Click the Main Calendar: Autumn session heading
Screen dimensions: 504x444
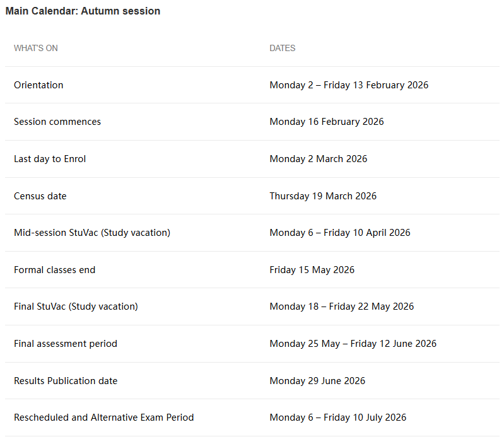pyautogui.click(x=83, y=11)
